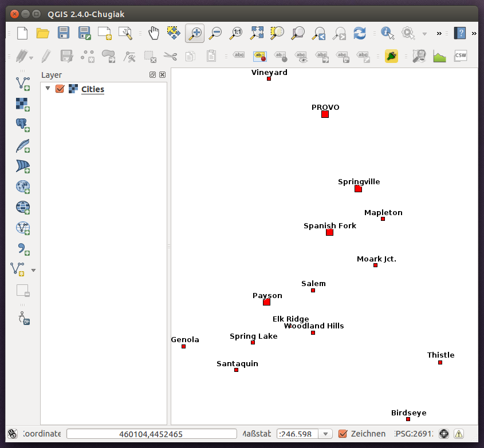
Task: Select the Cities layer name
Action: click(x=93, y=89)
